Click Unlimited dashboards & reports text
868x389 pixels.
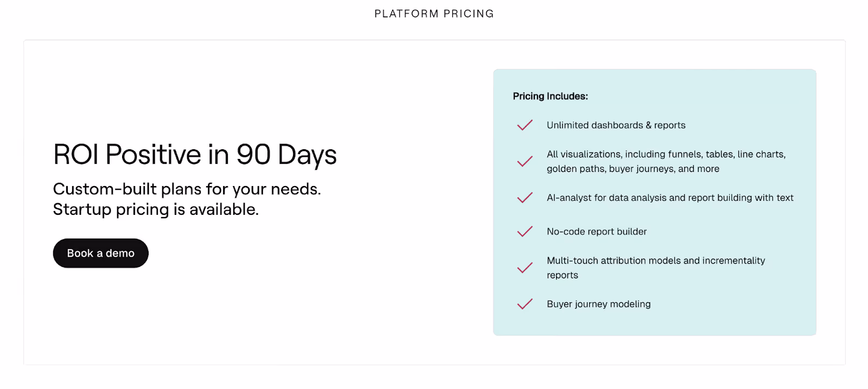pos(616,125)
